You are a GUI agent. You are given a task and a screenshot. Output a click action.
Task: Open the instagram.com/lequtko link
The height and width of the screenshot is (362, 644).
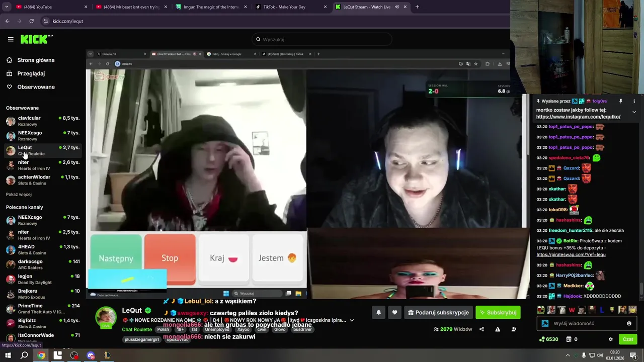(578, 117)
